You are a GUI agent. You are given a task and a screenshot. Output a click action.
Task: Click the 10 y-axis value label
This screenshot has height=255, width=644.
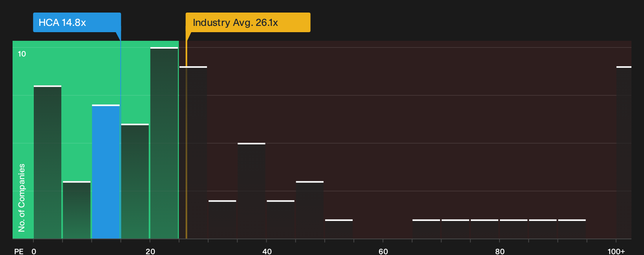pos(22,54)
